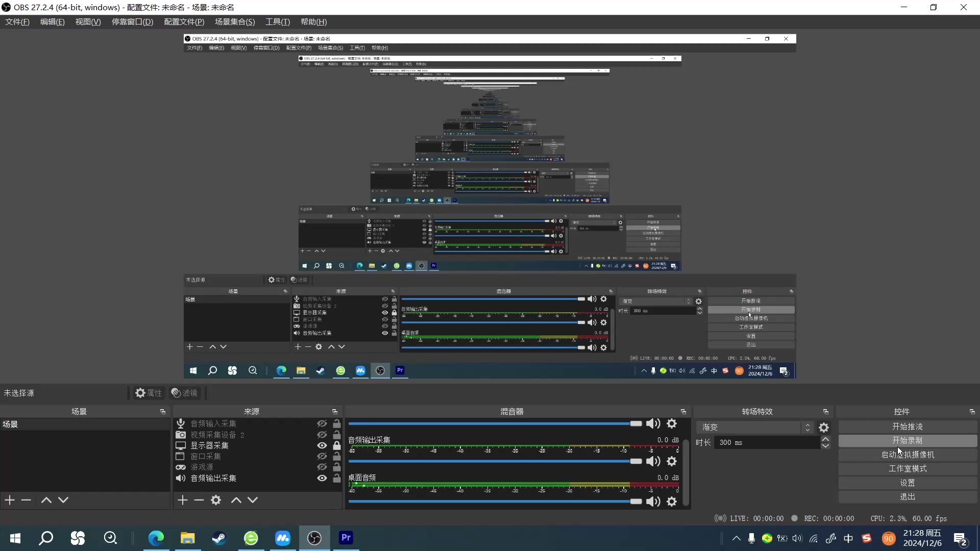Open 音频输出采集 mixer gear settings
Image resolution: width=980 pixels, height=551 pixels.
point(672,461)
